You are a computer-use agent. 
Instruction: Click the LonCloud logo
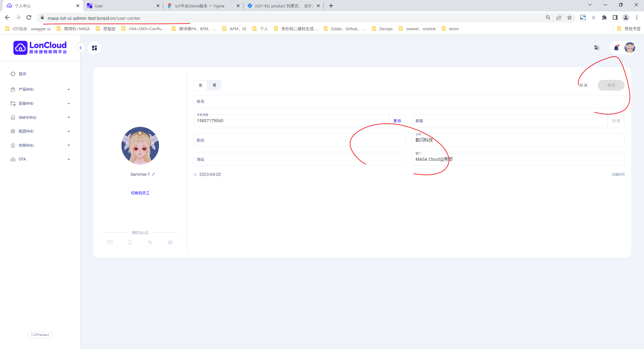tap(40, 48)
